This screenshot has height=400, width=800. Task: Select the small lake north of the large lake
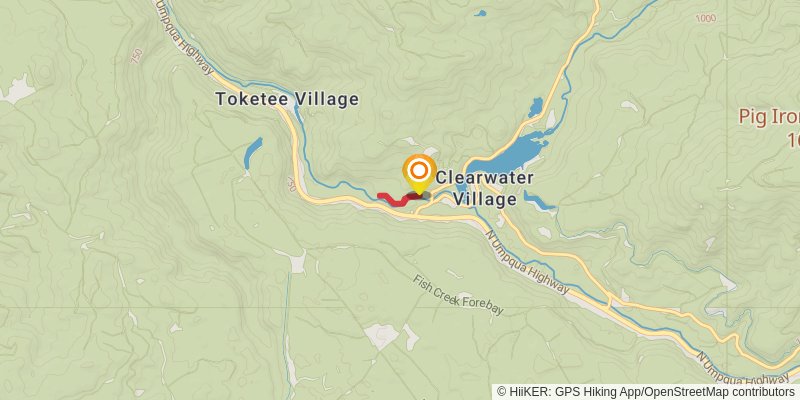click(x=535, y=107)
